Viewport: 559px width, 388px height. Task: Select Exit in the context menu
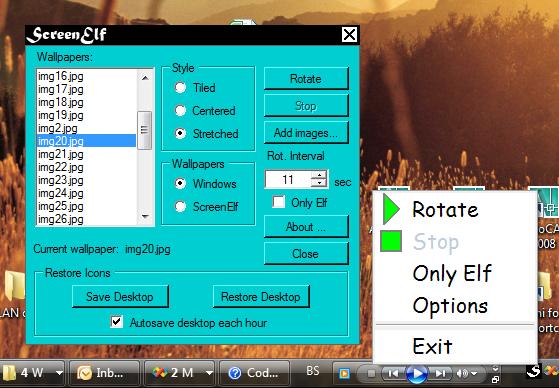click(432, 346)
